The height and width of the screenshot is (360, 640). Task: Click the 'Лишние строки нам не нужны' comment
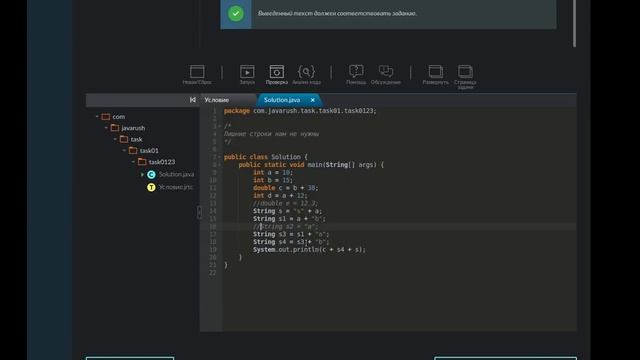pos(271,134)
